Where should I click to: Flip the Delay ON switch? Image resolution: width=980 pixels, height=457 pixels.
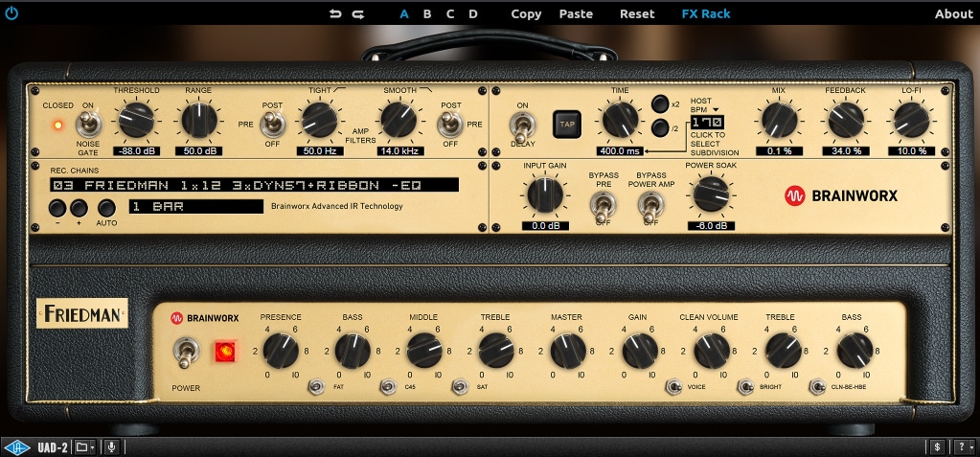(522, 127)
